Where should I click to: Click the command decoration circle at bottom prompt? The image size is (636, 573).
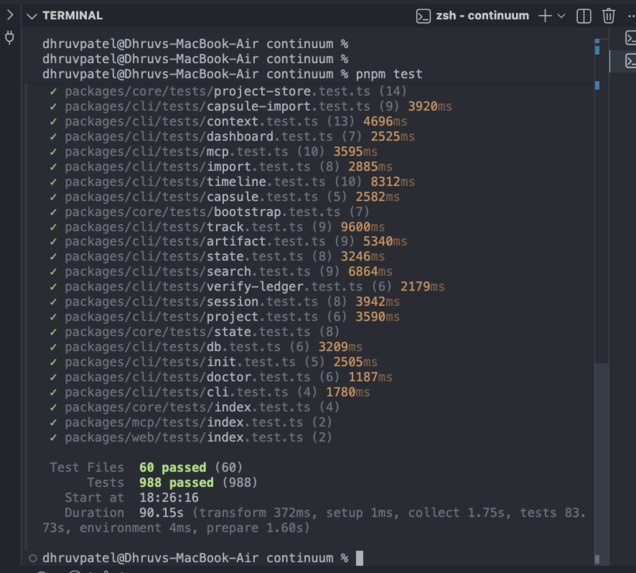click(33, 558)
